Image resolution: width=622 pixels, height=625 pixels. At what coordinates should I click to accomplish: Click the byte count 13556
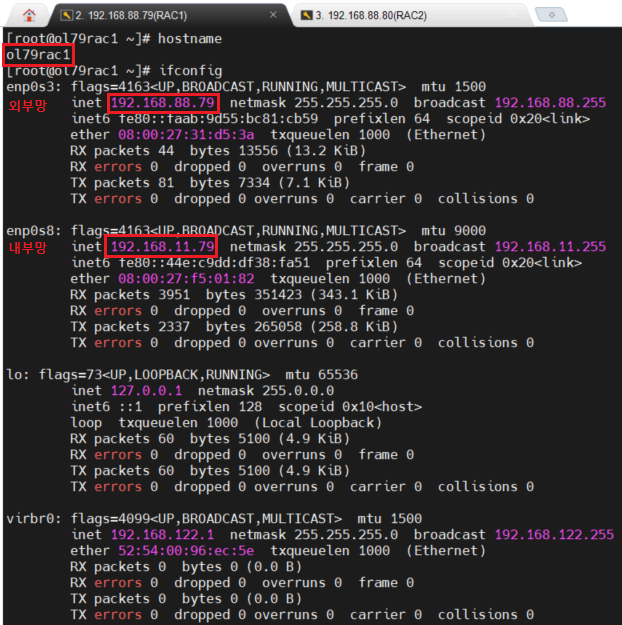pyautogui.click(x=258, y=151)
